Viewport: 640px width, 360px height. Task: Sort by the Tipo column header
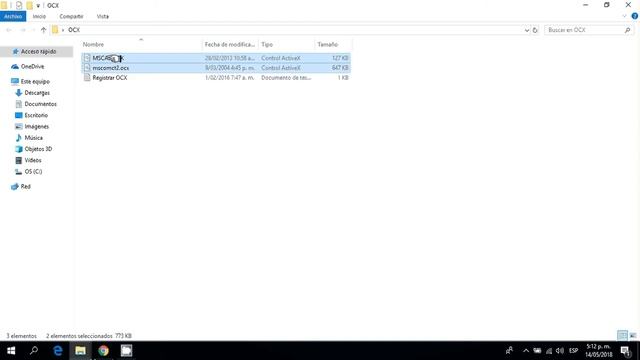(267, 44)
